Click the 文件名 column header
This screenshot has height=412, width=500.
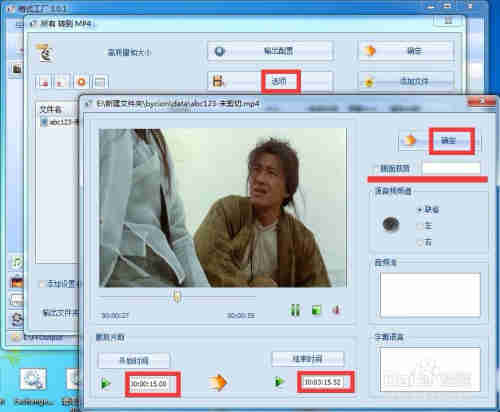pyautogui.click(x=51, y=109)
